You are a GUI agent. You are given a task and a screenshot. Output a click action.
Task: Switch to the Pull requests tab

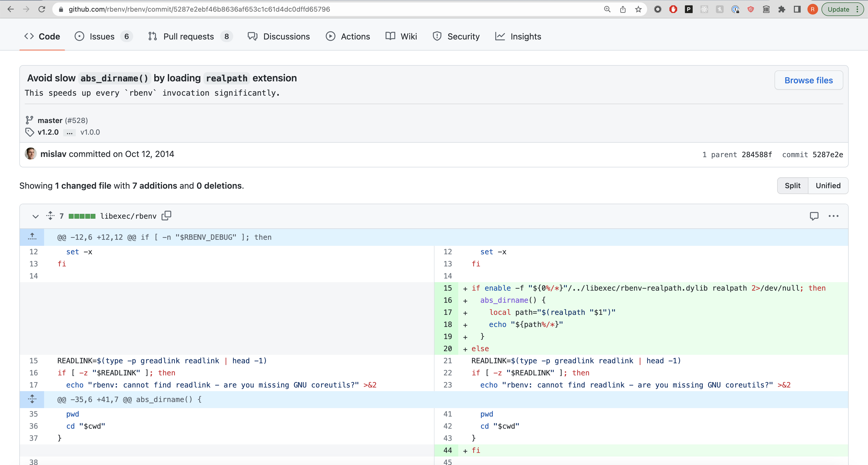tap(190, 36)
